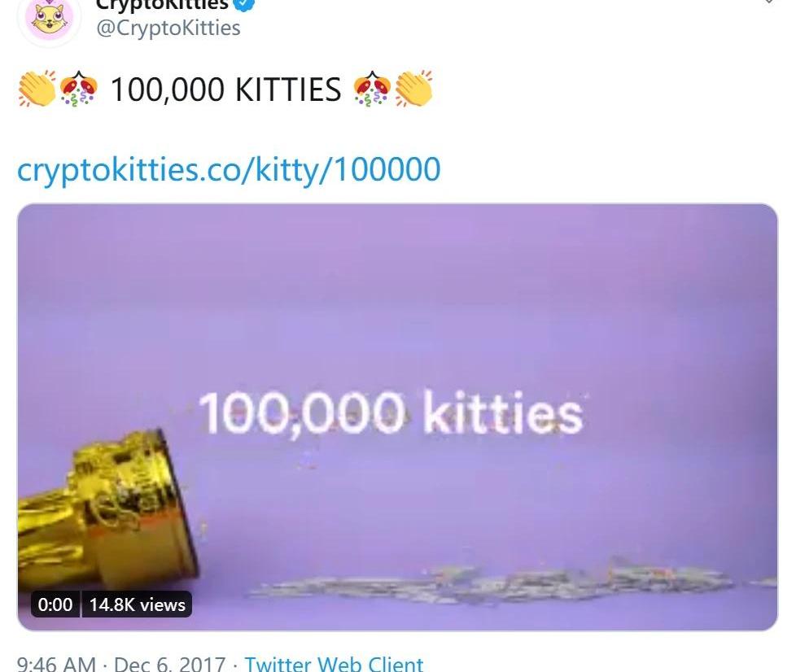Open the 9:46 AM timestamp link
The width and height of the screenshot is (796, 672).
(x=56, y=664)
